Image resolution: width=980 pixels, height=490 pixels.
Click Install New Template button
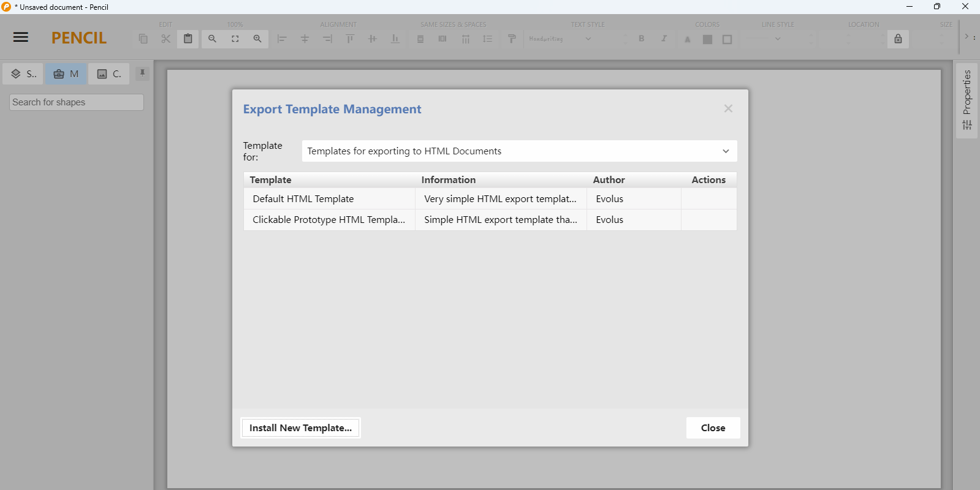(300, 428)
